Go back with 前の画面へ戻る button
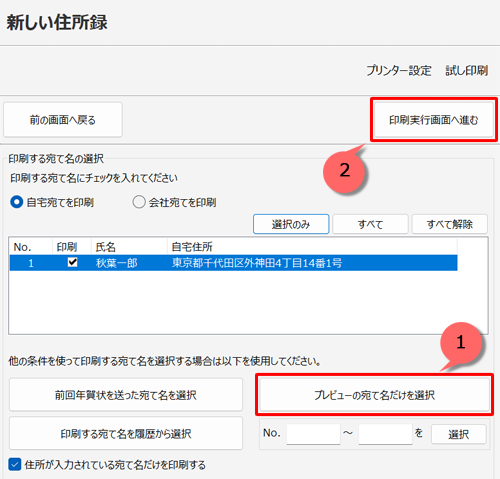 point(63,120)
